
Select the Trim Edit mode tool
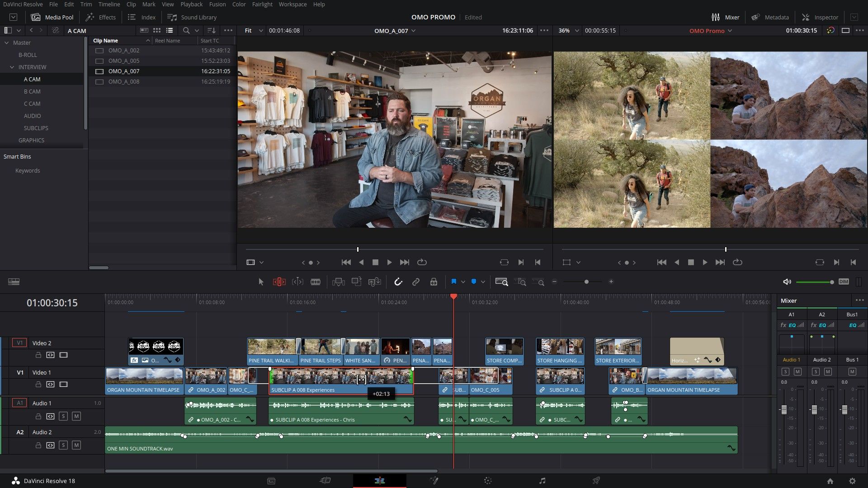point(279,282)
